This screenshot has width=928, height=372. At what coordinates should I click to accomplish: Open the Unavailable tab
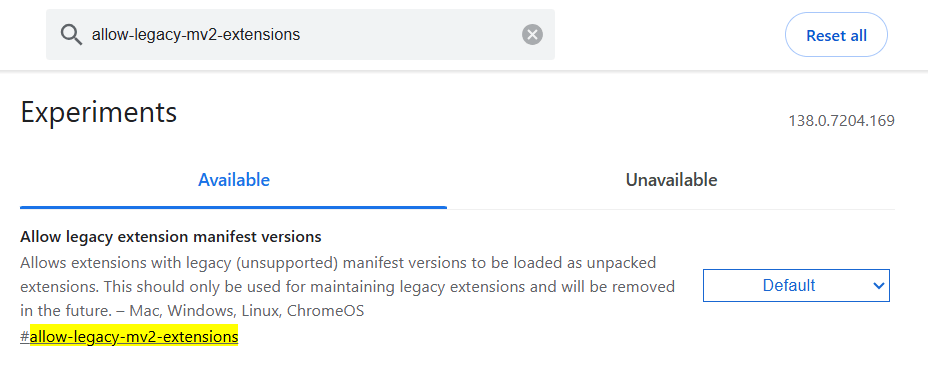pos(671,180)
